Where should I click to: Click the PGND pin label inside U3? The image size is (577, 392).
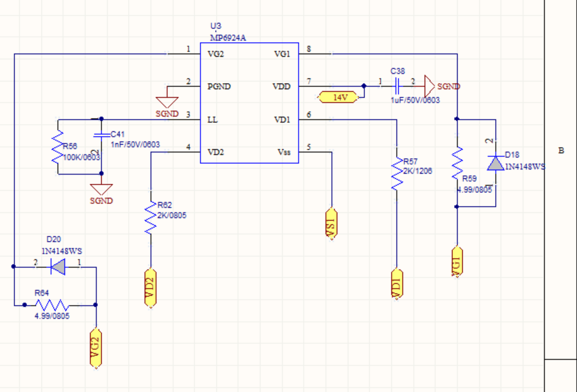[219, 86]
